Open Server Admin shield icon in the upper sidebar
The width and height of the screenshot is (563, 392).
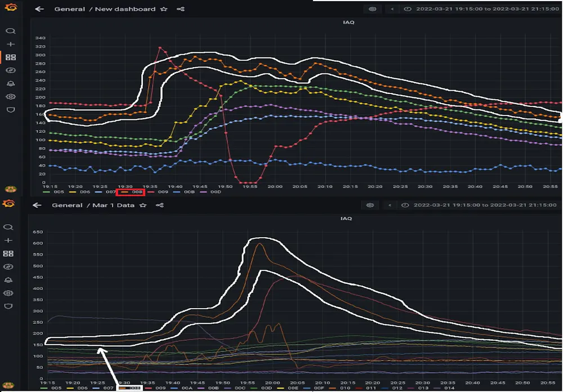11,110
